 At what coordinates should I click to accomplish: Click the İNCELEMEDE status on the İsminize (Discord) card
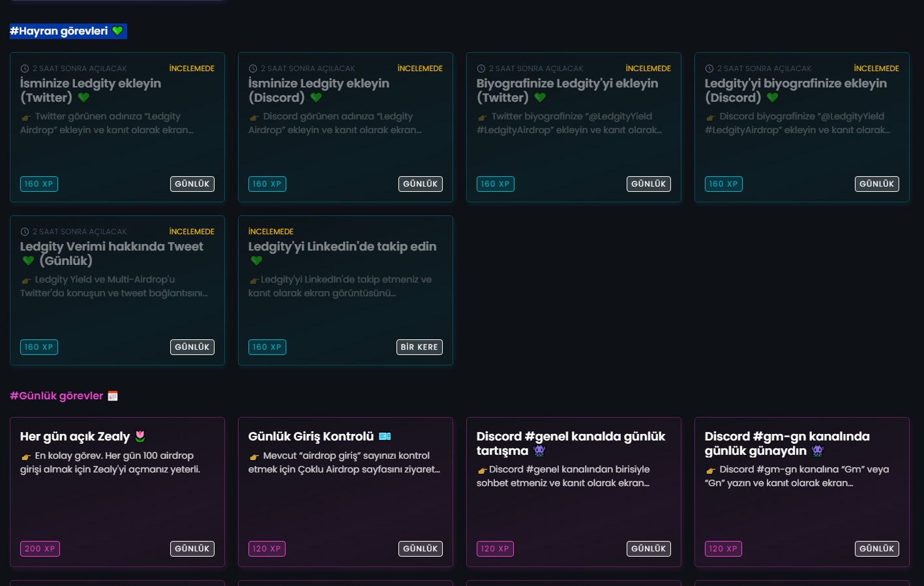420,69
